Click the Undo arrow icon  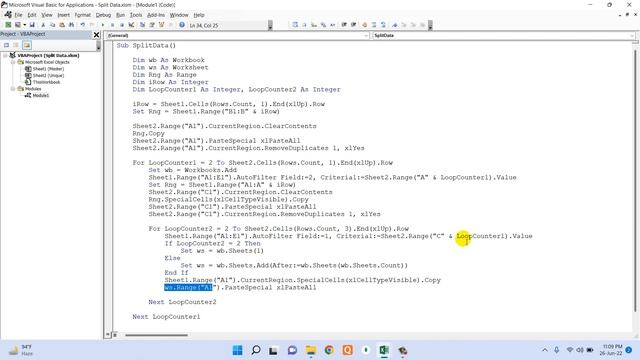(83, 25)
